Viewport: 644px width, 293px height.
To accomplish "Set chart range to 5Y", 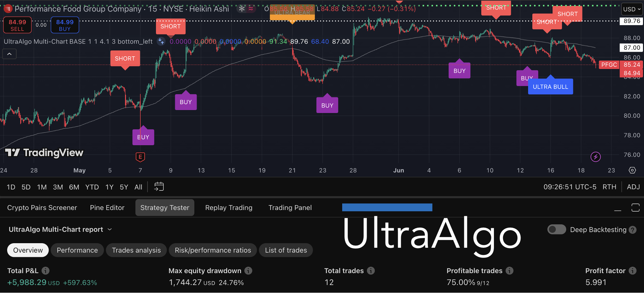I will click(124, 187).
